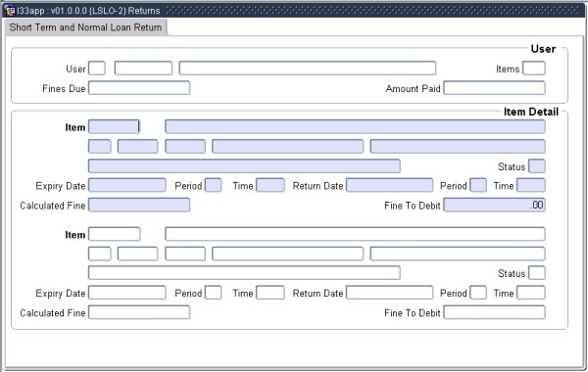Click the highlighted Item number field in first record

[115, 126]
